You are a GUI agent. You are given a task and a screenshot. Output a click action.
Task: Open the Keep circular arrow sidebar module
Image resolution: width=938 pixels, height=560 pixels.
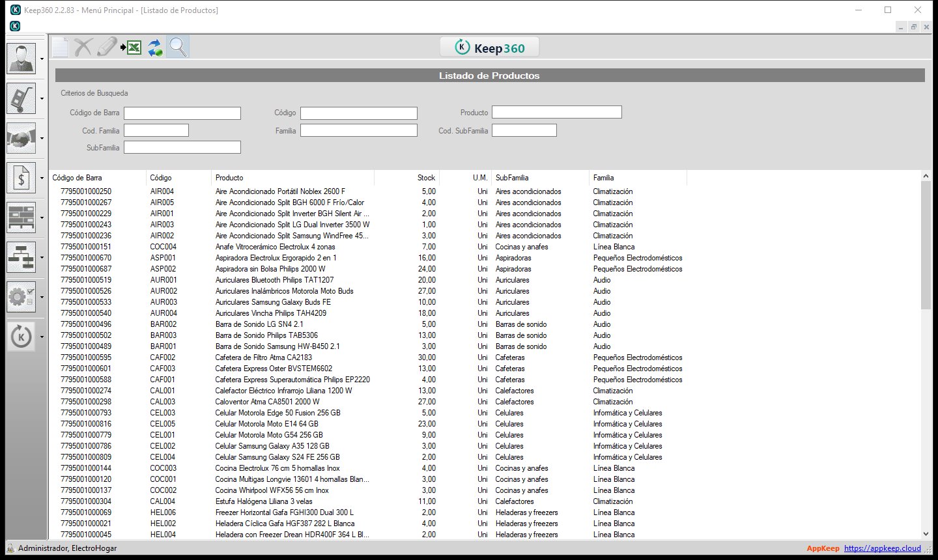(x=21, y=337)
